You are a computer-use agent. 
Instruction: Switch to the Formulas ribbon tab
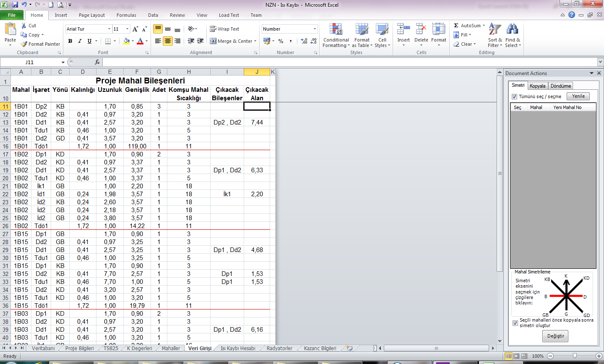point(126,15)
